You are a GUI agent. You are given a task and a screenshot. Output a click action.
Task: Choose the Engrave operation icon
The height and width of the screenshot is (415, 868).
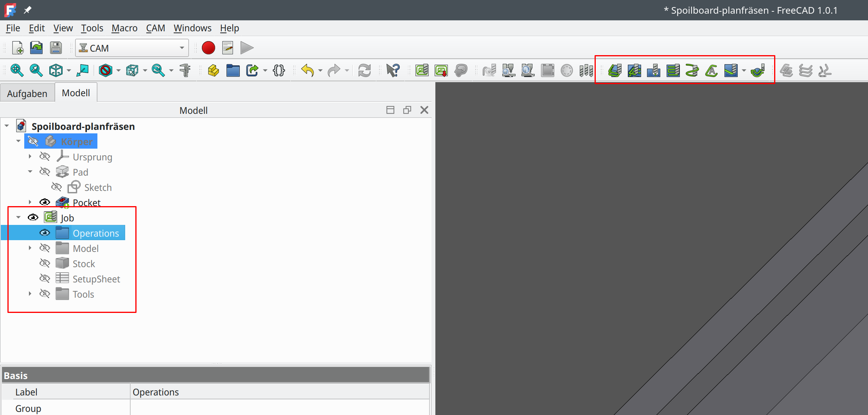(711, 71)
